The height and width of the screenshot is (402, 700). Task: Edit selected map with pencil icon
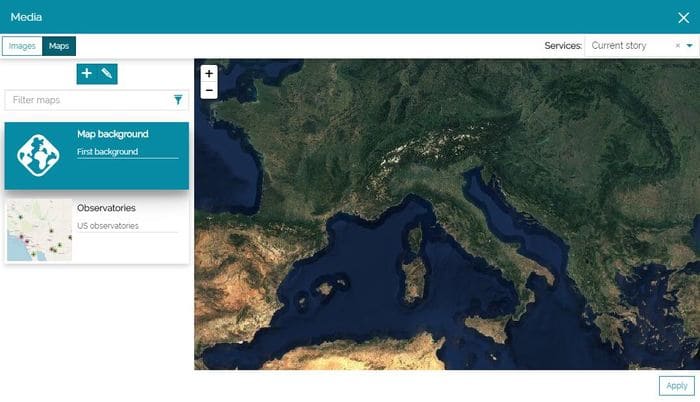coord(107,73)
